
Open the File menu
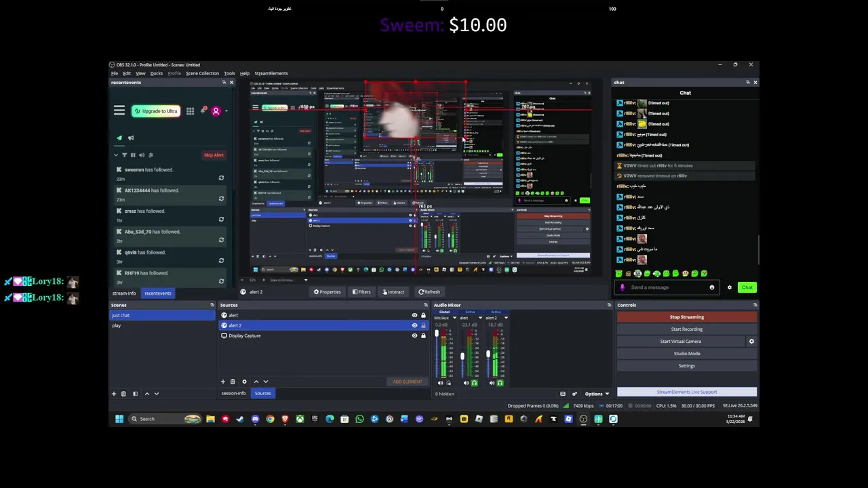pos(115,73)
